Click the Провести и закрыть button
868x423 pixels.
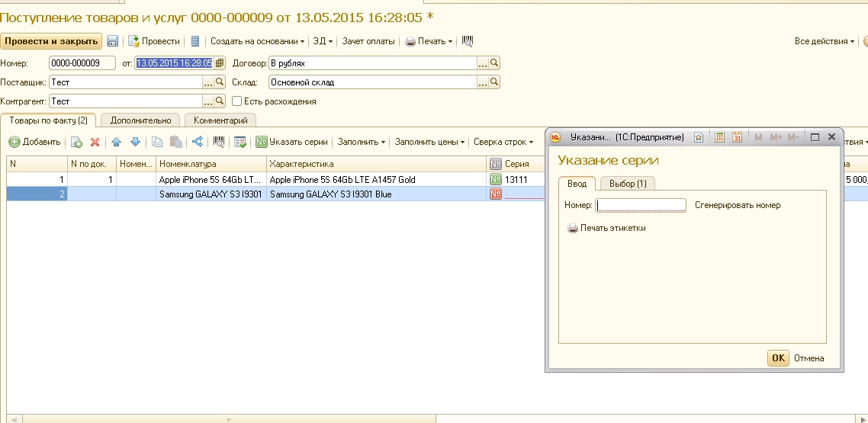pos(51,41)
